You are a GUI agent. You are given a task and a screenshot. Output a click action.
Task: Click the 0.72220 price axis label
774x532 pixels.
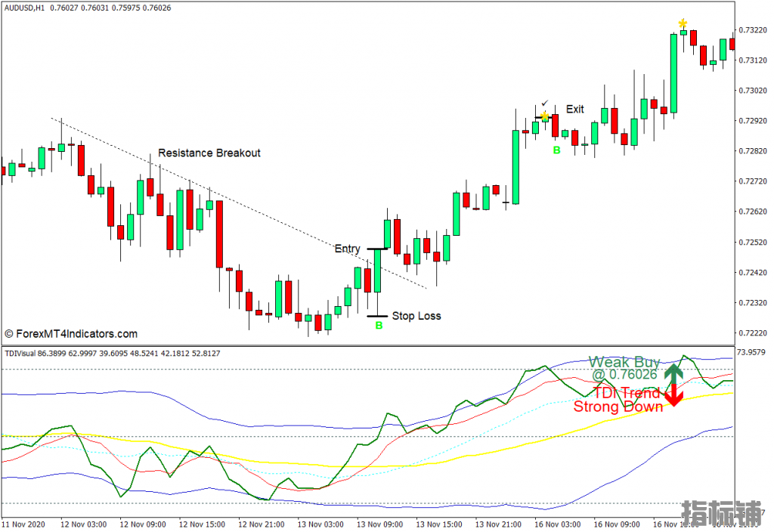[753, 332]
